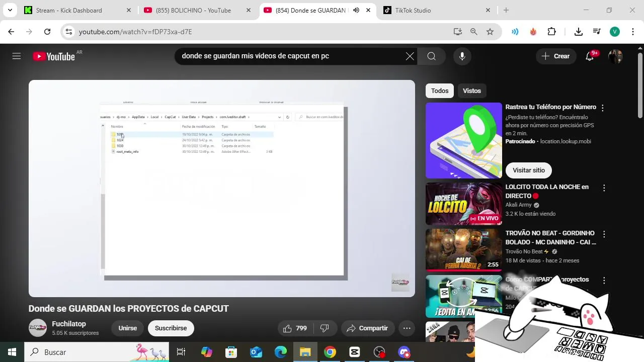Click the Crear button

[x=555, y=56]
